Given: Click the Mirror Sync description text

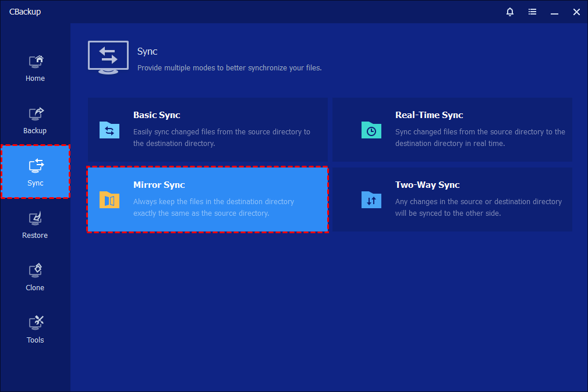Looking at the screenshot, I should coord(213,208).
